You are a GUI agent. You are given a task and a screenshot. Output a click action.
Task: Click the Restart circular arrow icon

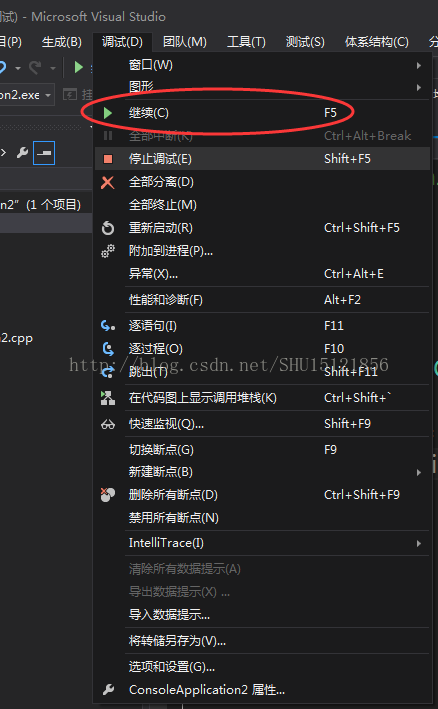click(108, 228)
